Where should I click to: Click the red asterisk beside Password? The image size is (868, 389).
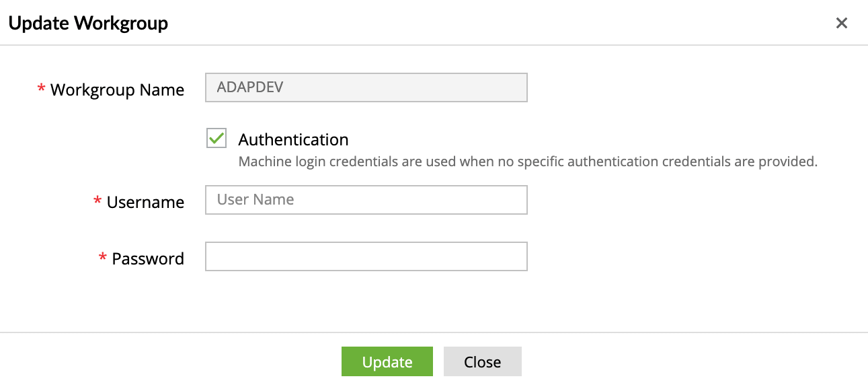click(x=101, y=258)
